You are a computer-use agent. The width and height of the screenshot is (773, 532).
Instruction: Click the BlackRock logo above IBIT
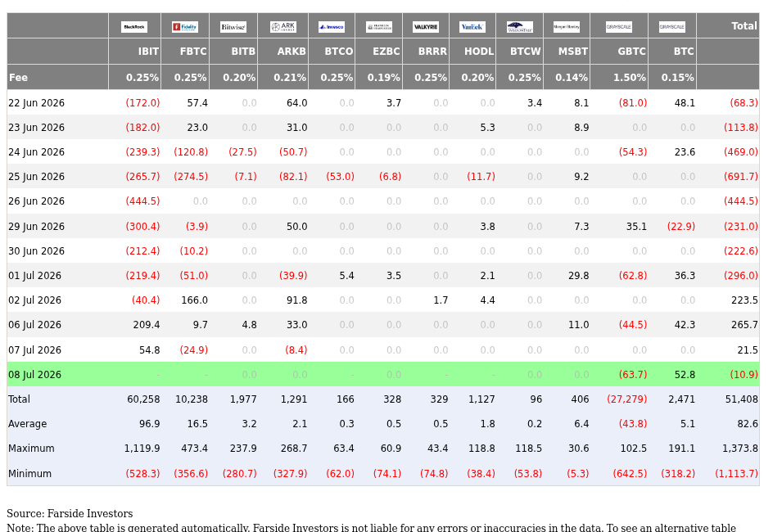(134, 26)
